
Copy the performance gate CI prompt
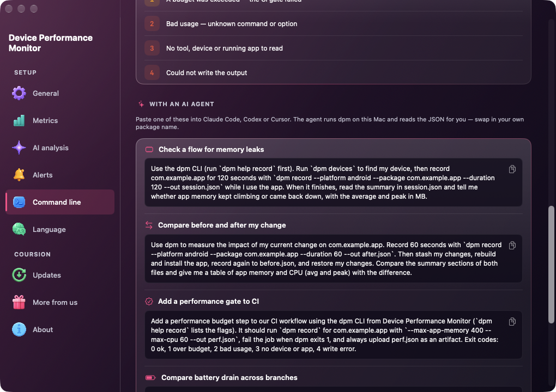[512, 322]
